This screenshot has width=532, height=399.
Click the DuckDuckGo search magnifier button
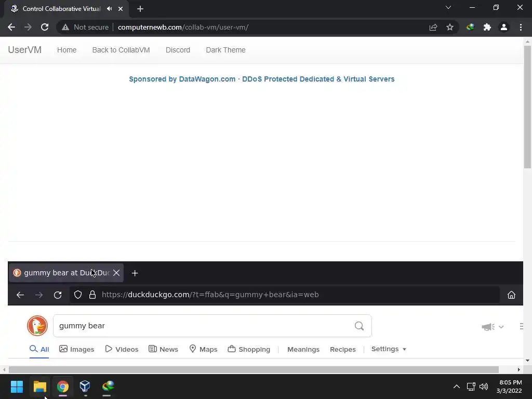(x=360, y=326)
